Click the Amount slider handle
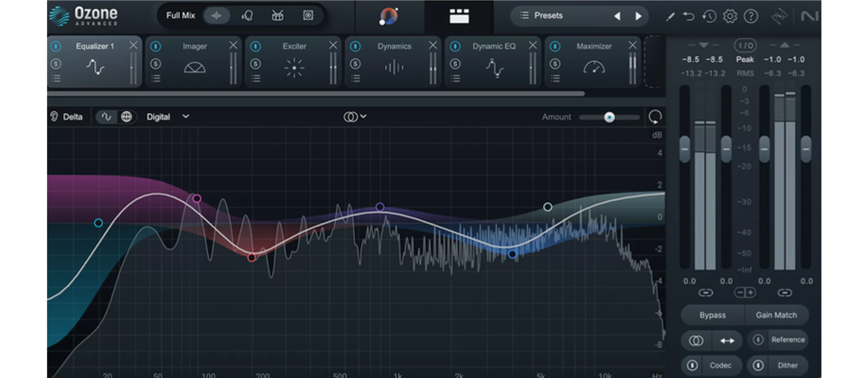The image size is (868, 378). click(x=609, y=117)
